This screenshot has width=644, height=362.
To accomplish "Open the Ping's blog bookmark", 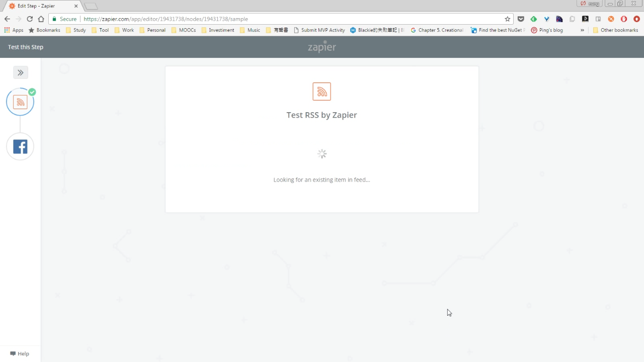I will click(x=547, y=30).
